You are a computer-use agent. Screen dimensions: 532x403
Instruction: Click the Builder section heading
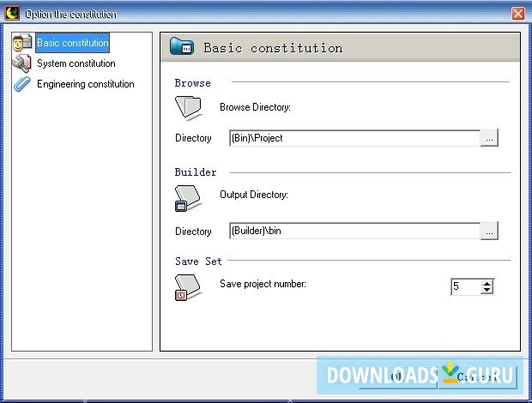[x=196, y=172]
